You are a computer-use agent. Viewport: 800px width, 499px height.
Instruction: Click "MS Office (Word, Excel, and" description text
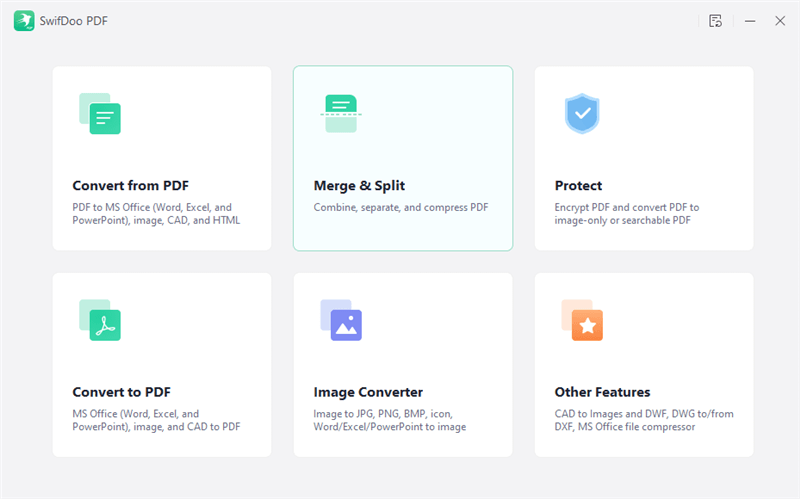pos(136,414)
